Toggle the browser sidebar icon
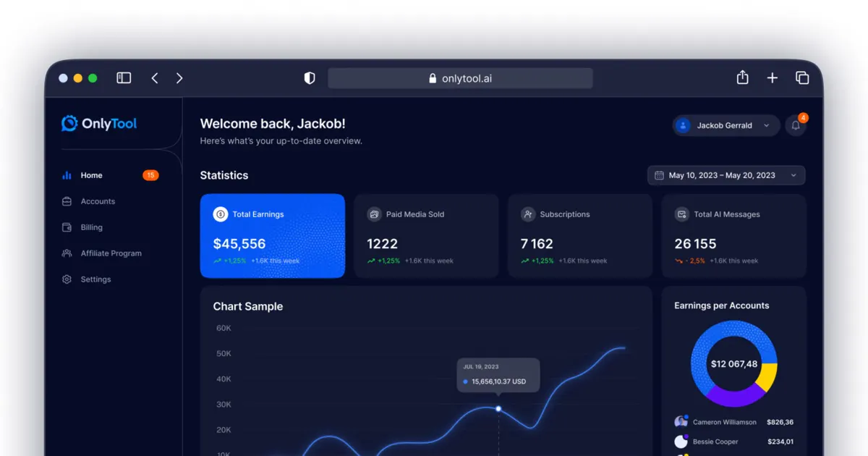This screenshot has height=456, width=868. [x=124, y=78]
